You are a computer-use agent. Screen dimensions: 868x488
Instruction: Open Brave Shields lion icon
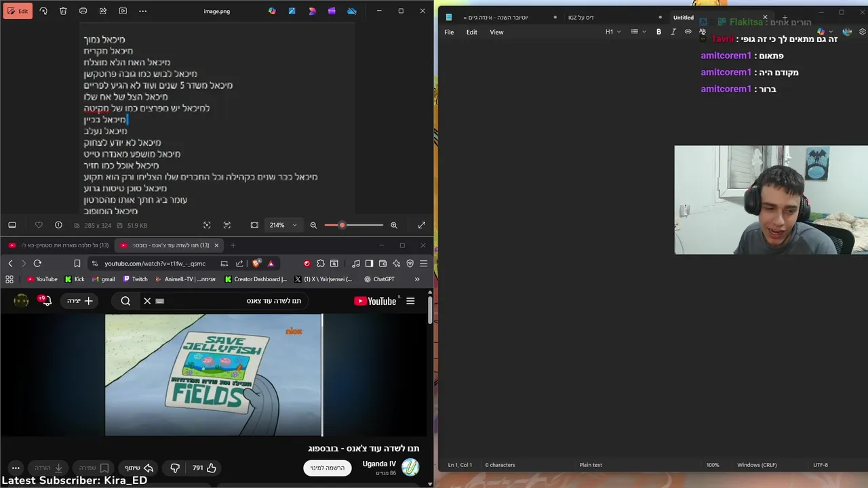[x=256, y=264]
